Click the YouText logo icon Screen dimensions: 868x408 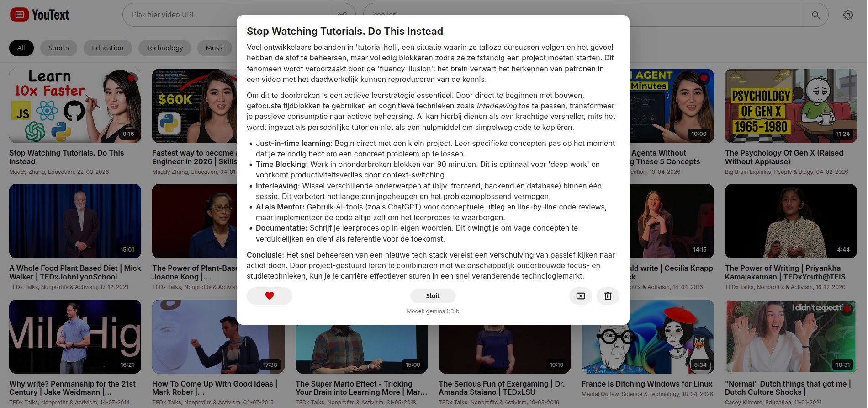[x=19, y=15]
